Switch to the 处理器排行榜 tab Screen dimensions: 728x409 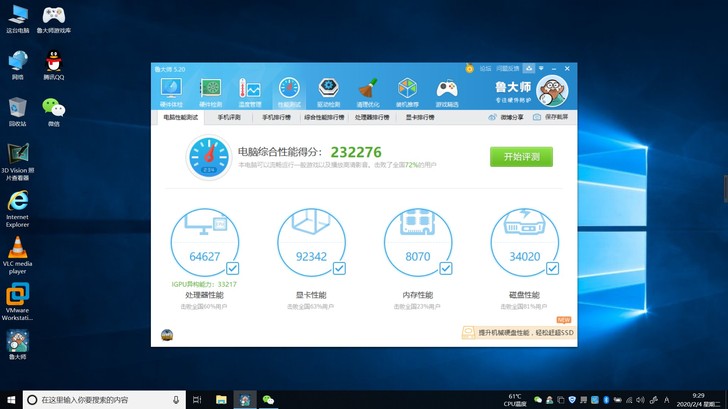click(372, 117)
